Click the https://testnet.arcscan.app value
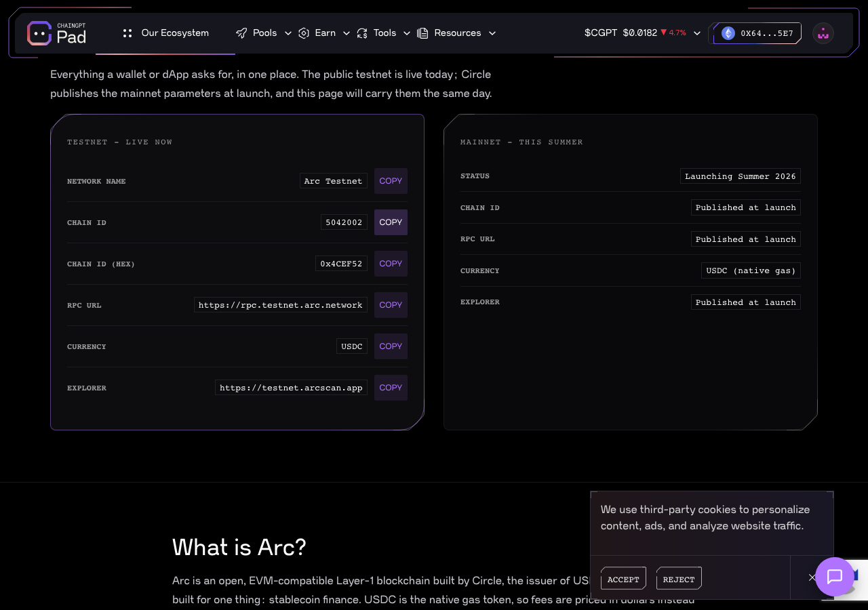The height and width of the screenshot is (610, 868). click(292, 388)
